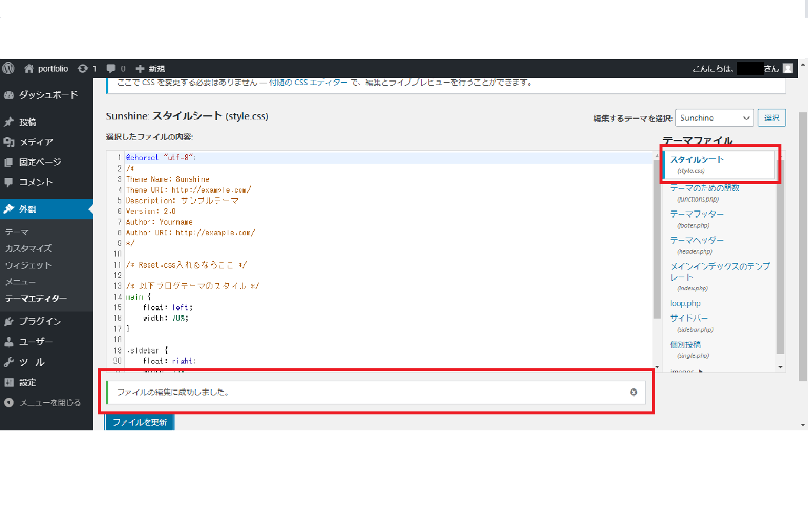Screen dimensions: 808x532
Task: Click the plug icon for プラグイン
Action: [9, 322]
